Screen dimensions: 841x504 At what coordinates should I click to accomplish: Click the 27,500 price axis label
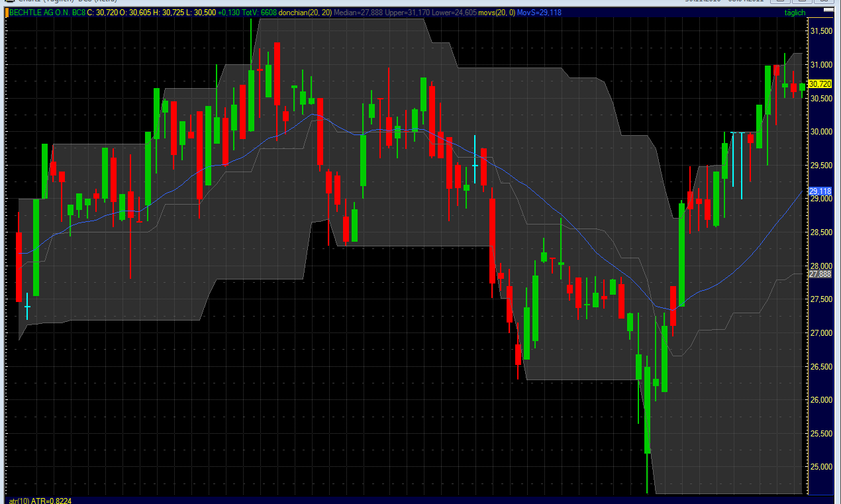pyautogui.click(x=820, y=299)
